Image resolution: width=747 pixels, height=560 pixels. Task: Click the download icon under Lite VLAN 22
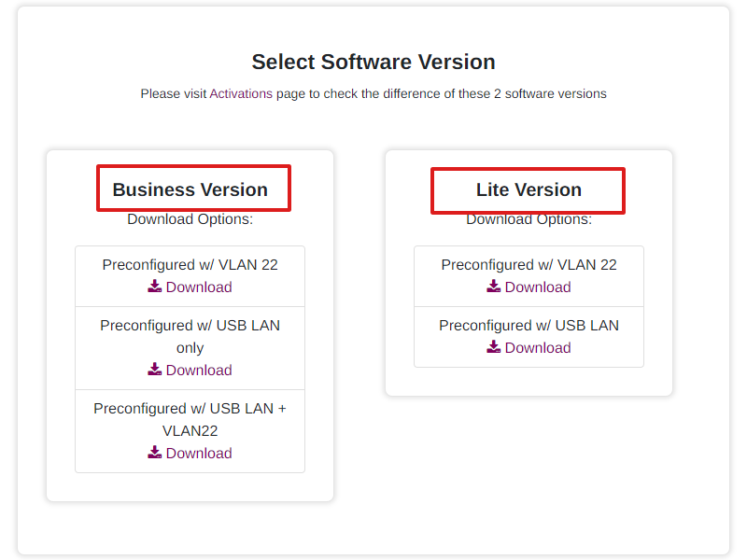click(494, 287)
